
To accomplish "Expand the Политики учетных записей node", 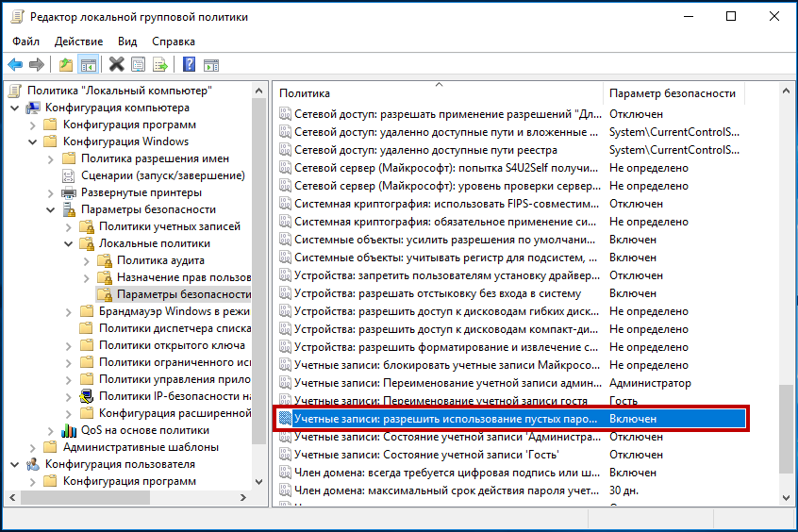I will click(68, 226).
